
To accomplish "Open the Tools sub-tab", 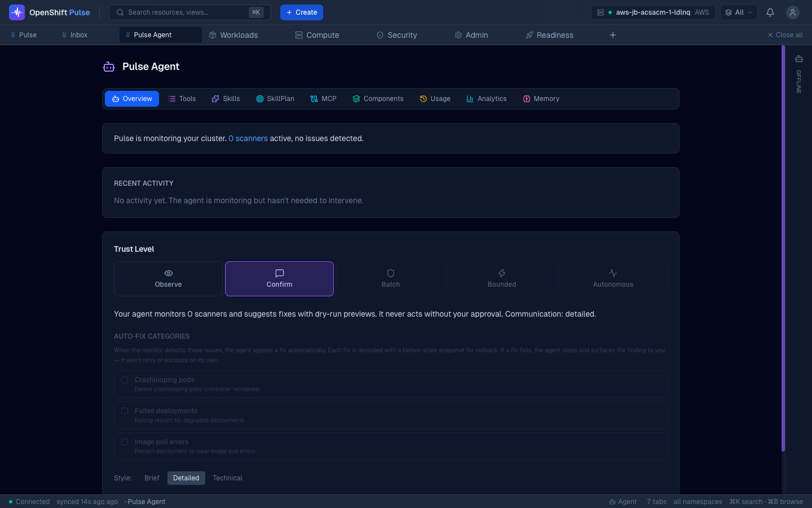I will [182, 99].
